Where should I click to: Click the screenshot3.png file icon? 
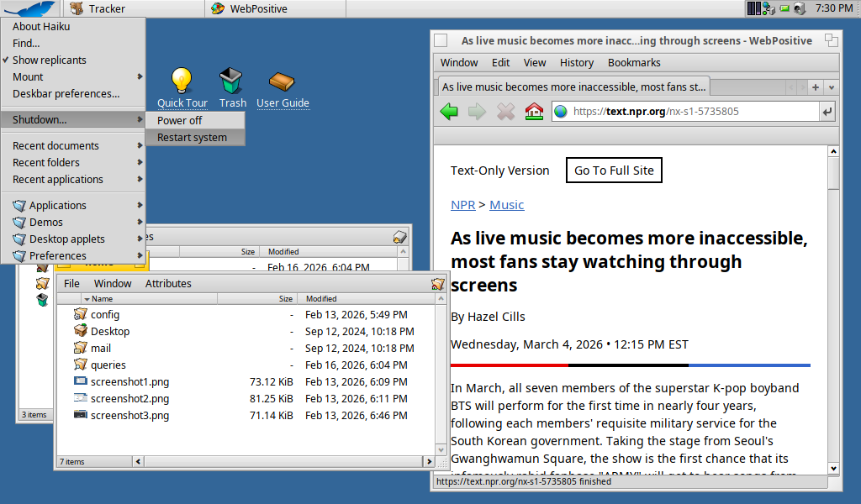(81, 415)
